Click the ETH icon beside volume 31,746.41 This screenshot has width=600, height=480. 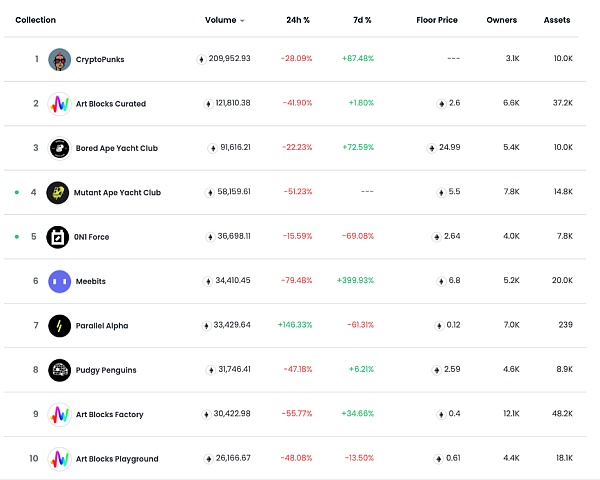211,370
